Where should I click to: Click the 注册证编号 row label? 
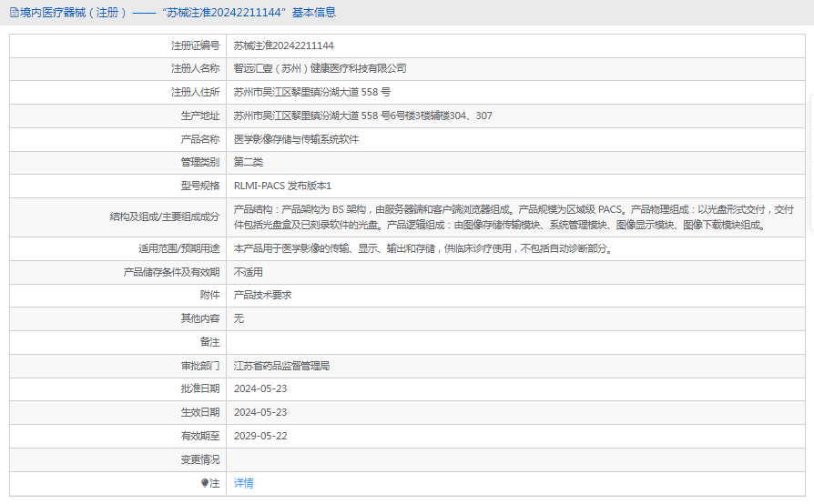[195, 45]
